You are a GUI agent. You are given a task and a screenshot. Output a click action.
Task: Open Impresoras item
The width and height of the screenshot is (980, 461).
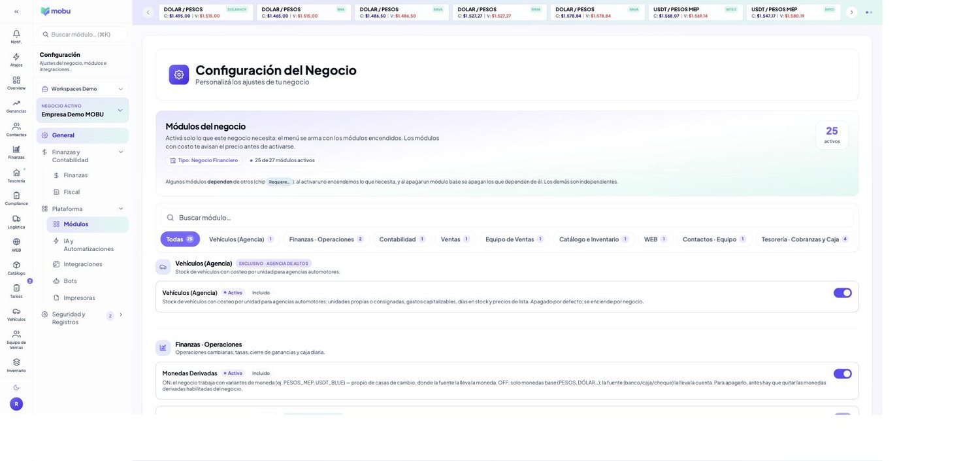click(88, 298)
